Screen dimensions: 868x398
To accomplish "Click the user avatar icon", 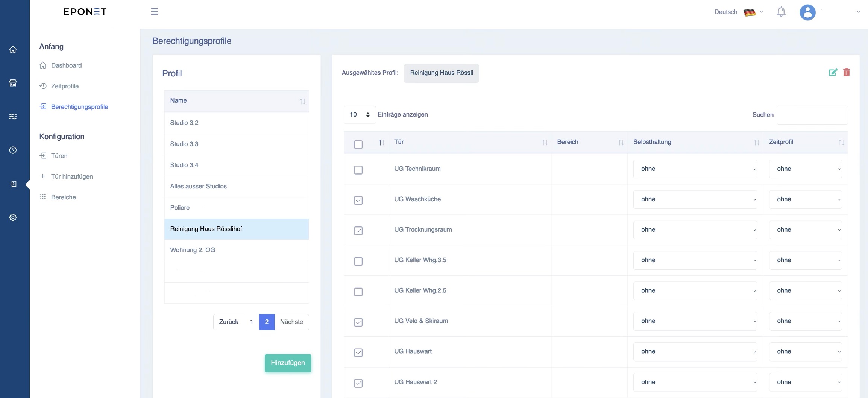I will (807, 12).
